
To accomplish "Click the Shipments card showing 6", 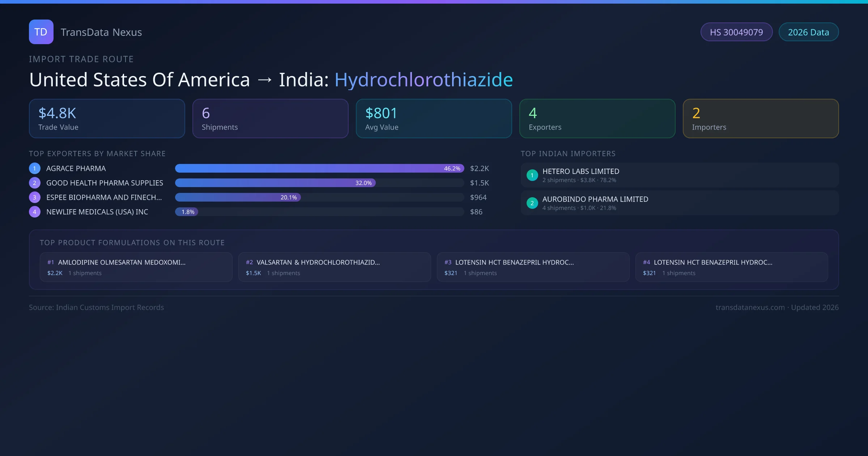I will click(x=270, y=118).
